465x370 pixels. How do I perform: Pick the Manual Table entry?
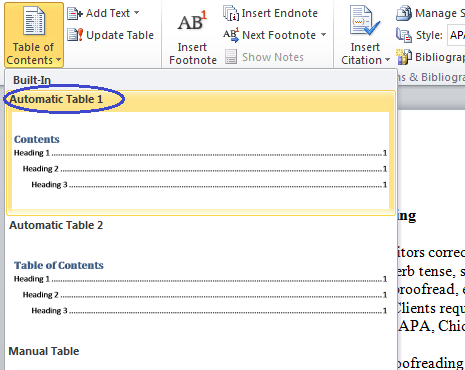[44, 351]
